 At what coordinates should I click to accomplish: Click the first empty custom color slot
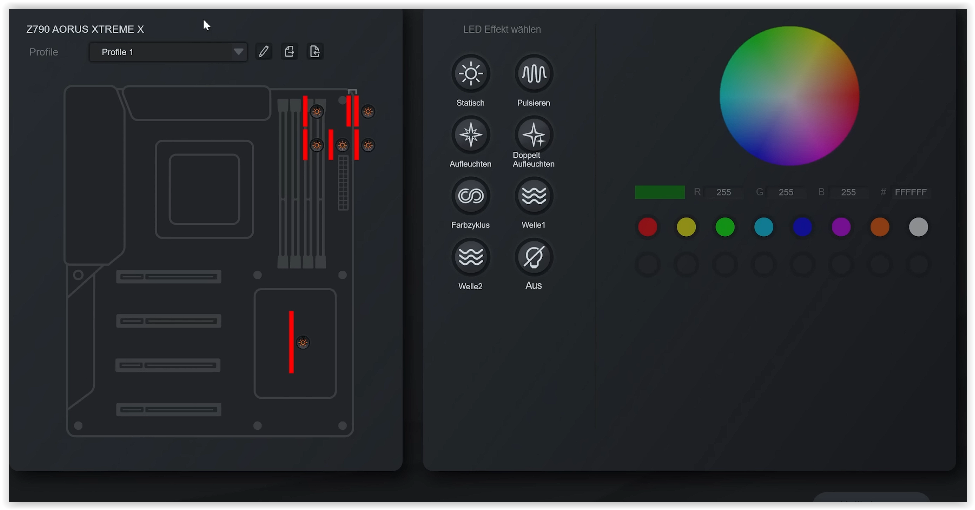[x=647, y=265]
